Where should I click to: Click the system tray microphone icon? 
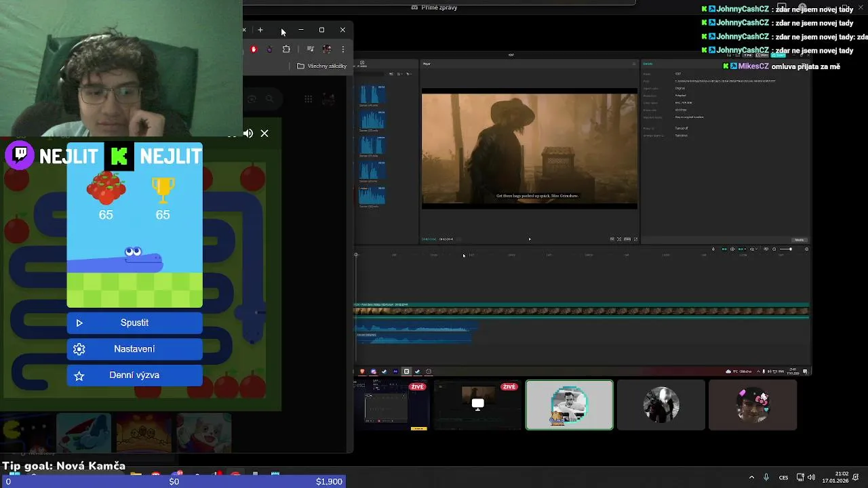tap(766, 477)
